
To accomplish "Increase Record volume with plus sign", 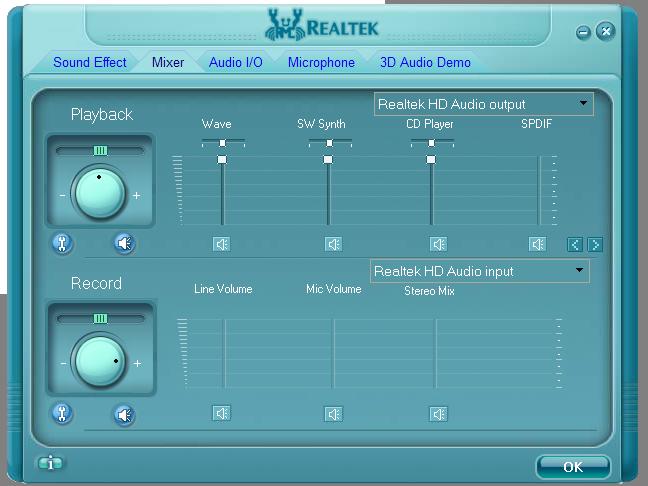I will (x=137, y=364).
